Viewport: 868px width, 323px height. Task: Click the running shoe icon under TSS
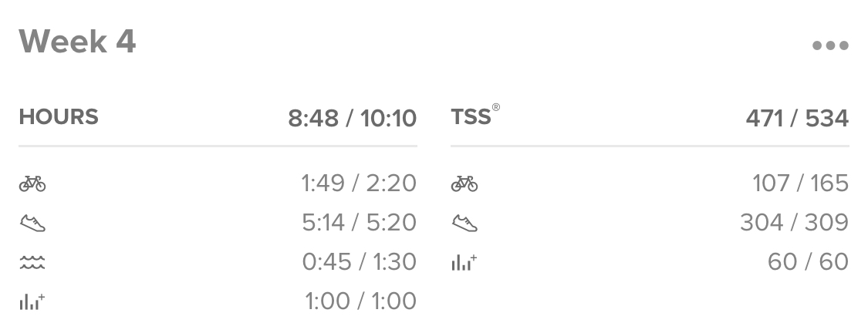pos(464,224)
